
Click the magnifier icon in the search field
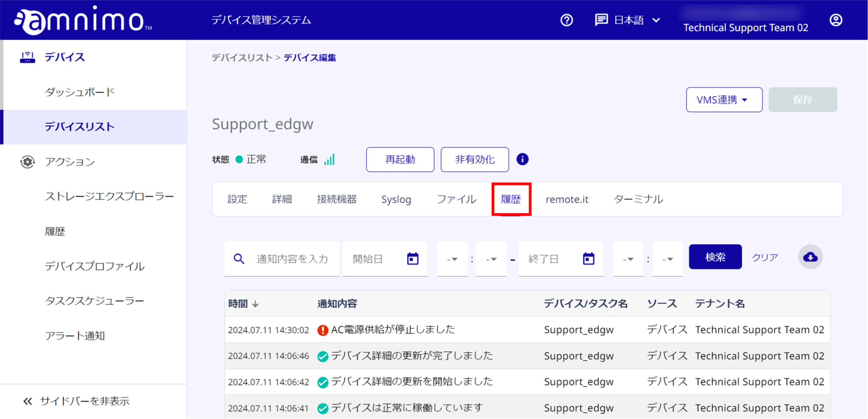click(x=239, y=259)
